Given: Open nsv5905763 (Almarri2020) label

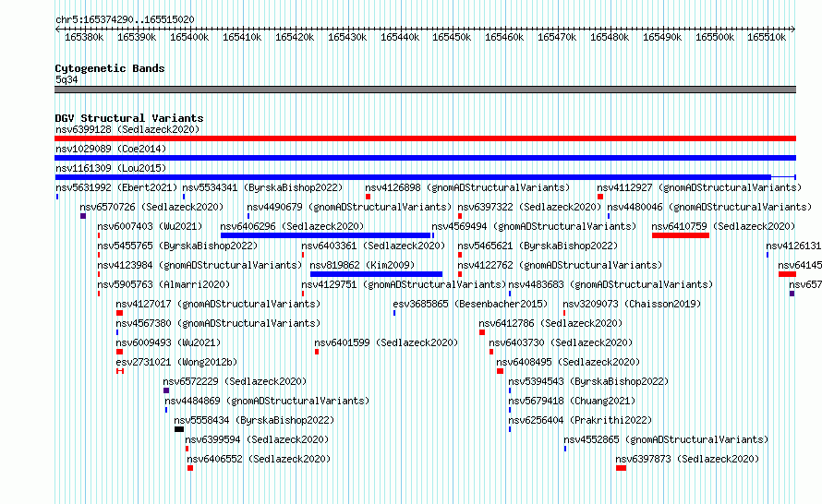Looking at the screenshot, I should click(x=163, y=284).
